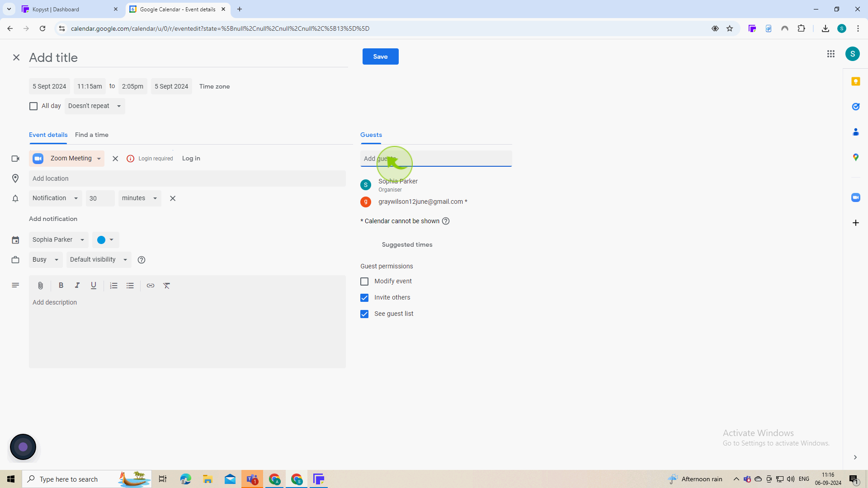Image resolution: width=868 pixels, height=488 pixels.
Task: Click the Save button
Action: click(x=380, y=56)
